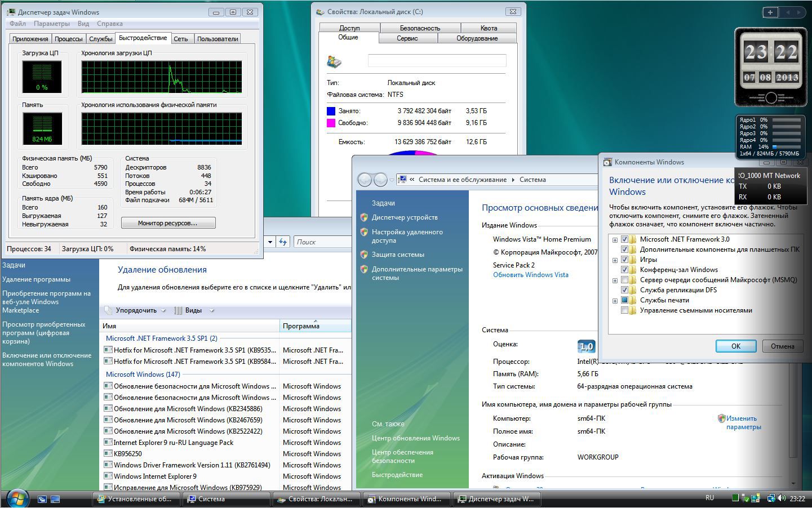Click Отмена in Компоненты Windows dialog
812x508 pixels.
coord(782,346)
